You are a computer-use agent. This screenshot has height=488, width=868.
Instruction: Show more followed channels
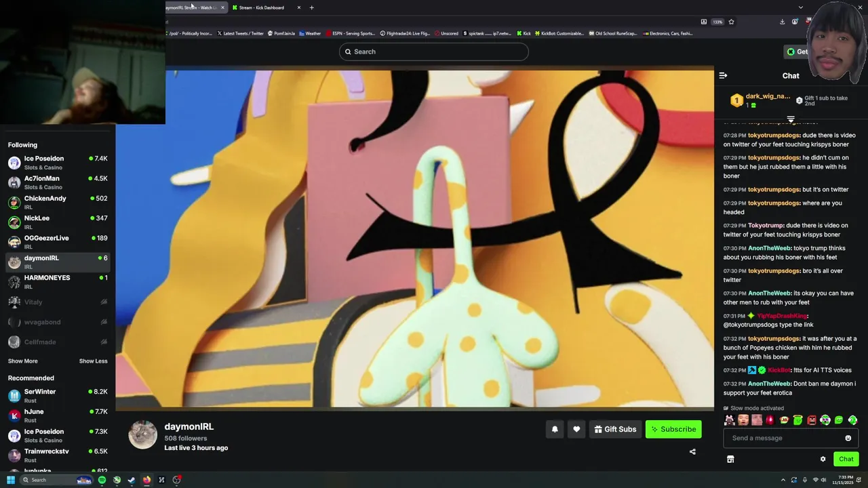click(x=23, y=361)
